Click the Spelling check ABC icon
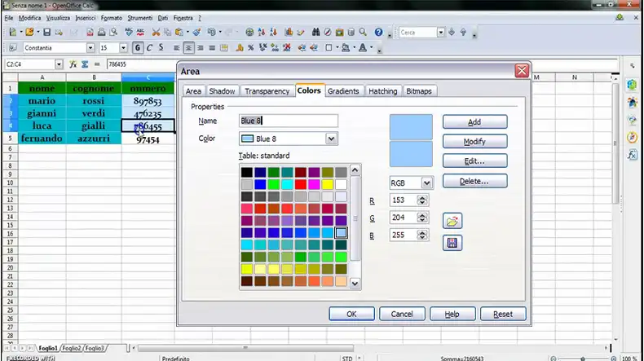Viewport: 644px width, 361px height. [x=129, y=32]
